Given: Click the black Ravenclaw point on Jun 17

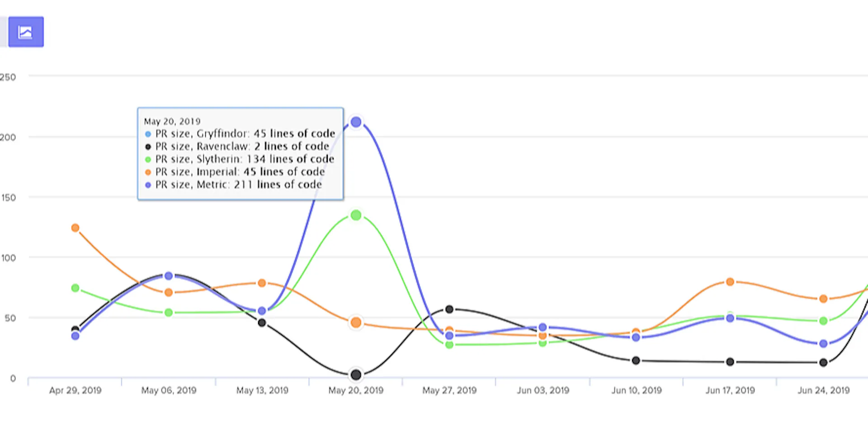Looking at the screenshot, I should 730,362.
